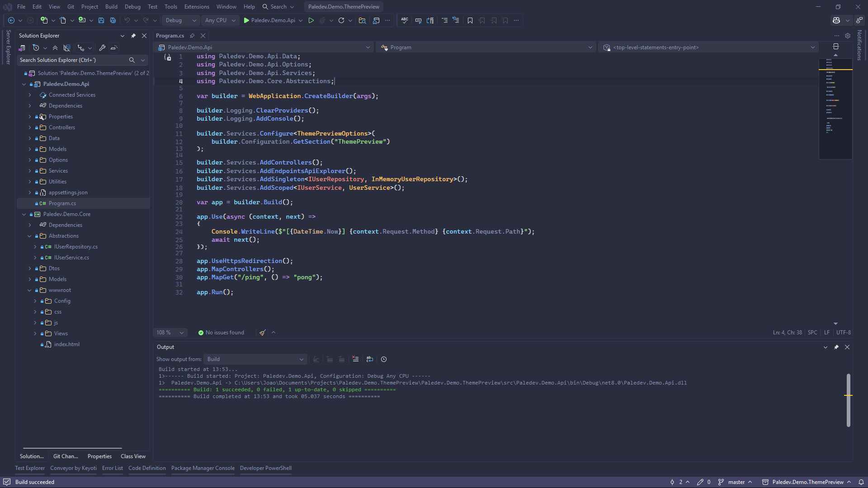The height and width of the screenshot is (488, 868).
Task: Click the code cleanup broom icon
Action: pyautogui.click(x=262, y=333)
